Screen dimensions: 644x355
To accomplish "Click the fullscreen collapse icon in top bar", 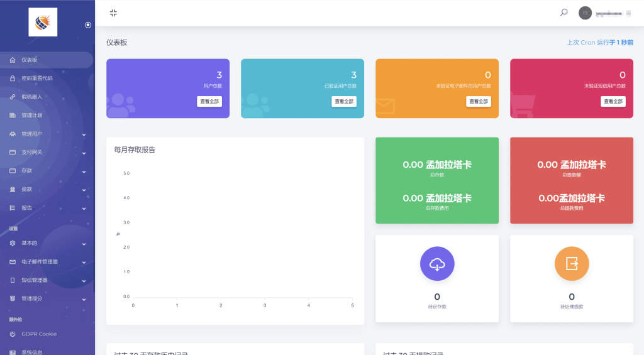I will pyautogui.click(x=113, y=13).
